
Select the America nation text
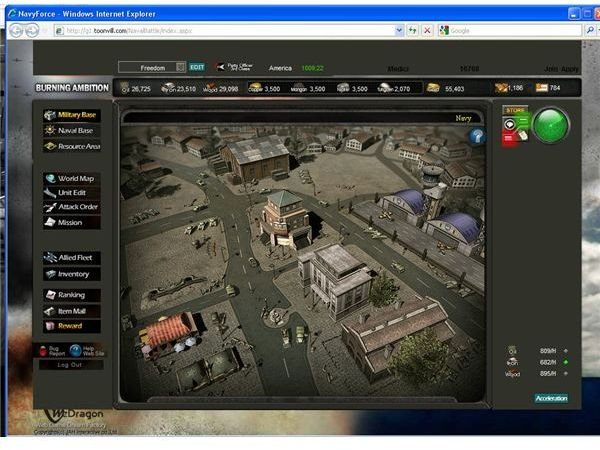click(280, 68)
